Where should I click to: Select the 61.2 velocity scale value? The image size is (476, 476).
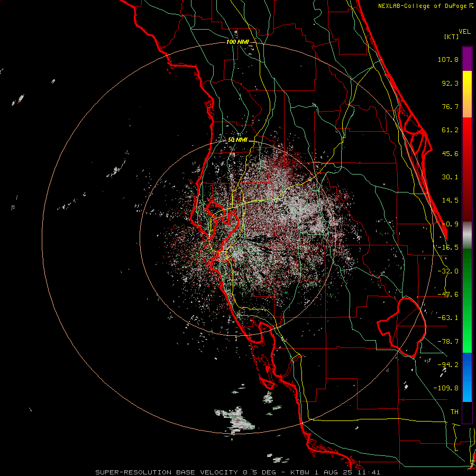point(450,130)
